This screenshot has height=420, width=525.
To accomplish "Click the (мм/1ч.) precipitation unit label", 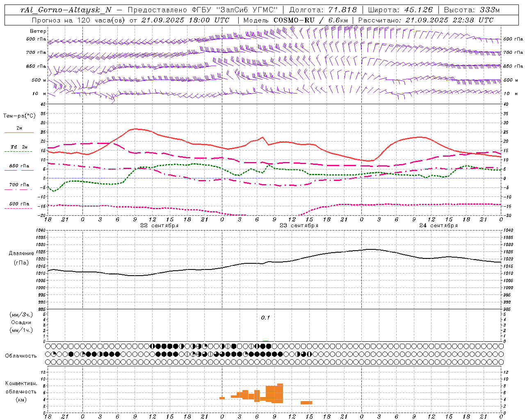I will click(x=21, y=330).
